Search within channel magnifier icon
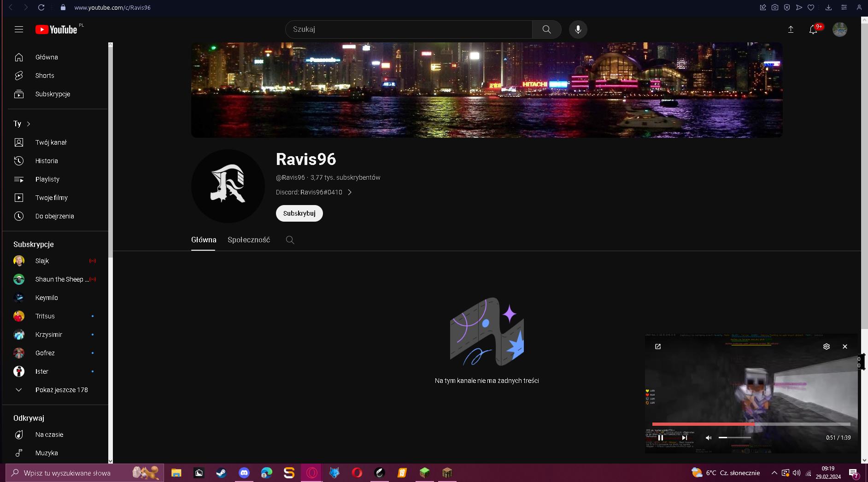The width and height of the screenshot is (868, 482). pyautogui.click(x=290, y=240)
